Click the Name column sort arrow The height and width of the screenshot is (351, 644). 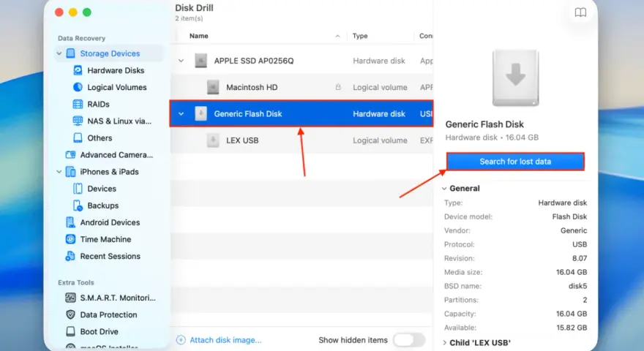337,36
